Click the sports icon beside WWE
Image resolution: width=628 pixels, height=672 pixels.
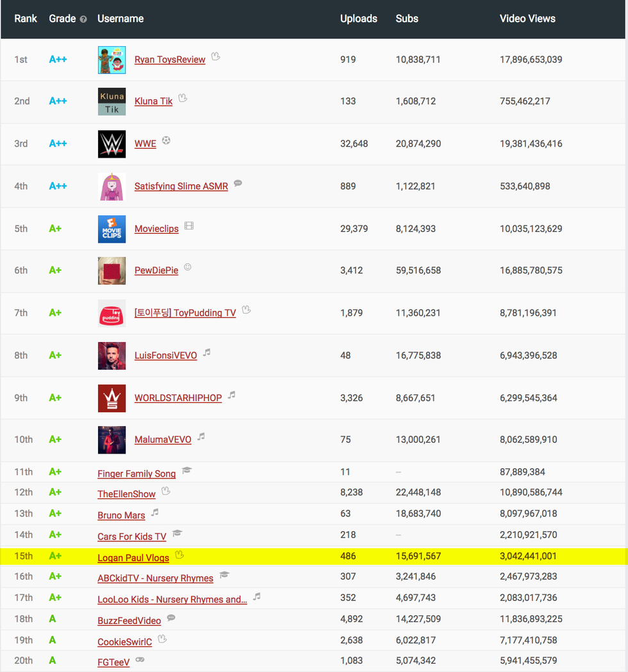click(166, 140)
